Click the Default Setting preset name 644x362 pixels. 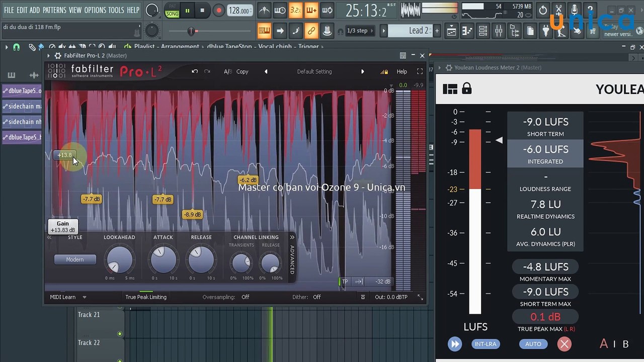(314, 71)
